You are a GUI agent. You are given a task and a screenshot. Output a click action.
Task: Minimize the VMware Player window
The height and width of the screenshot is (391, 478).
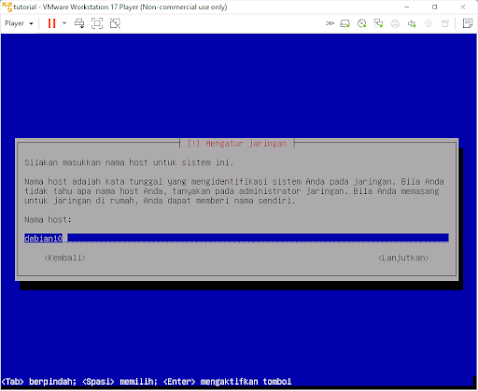(407, 7)
